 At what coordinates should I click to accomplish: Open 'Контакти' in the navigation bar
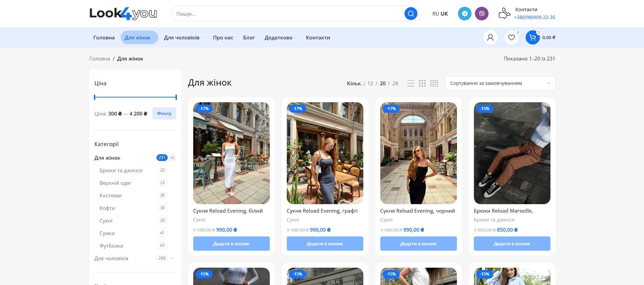318,37
